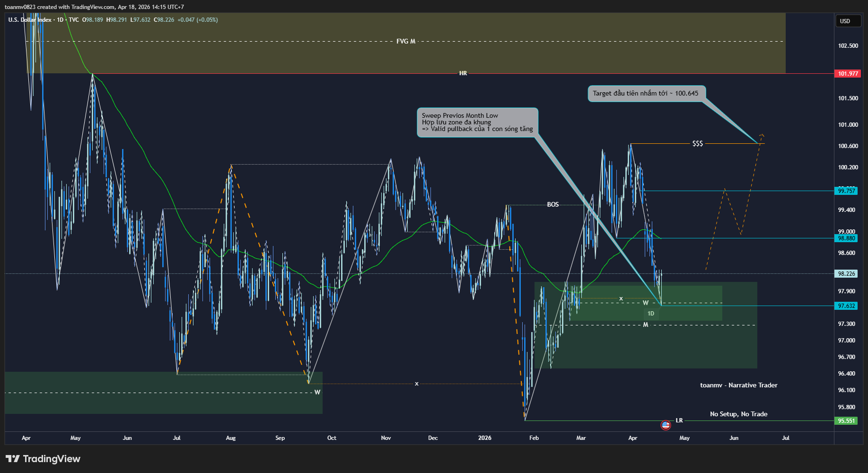Click the open value O98.189
The height and width of the screenshot is (473, 868).
[x=93, y=20]
